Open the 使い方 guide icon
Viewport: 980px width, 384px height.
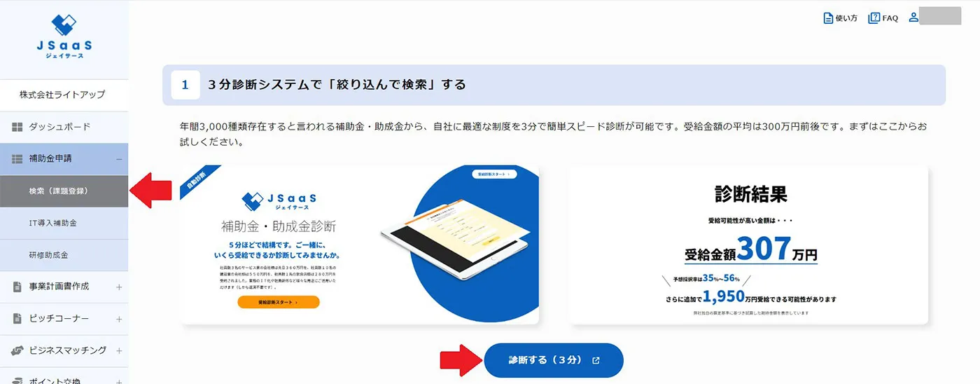[x=829, y=18]
